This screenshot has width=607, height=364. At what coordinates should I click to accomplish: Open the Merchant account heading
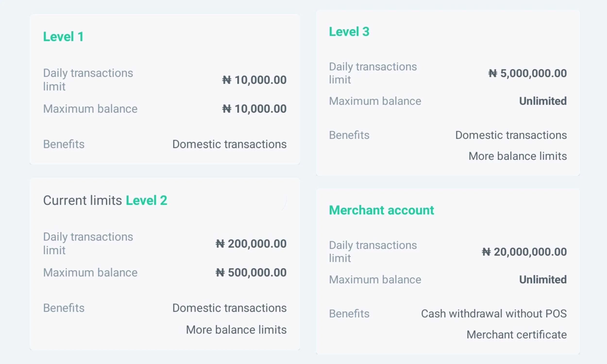381,210
